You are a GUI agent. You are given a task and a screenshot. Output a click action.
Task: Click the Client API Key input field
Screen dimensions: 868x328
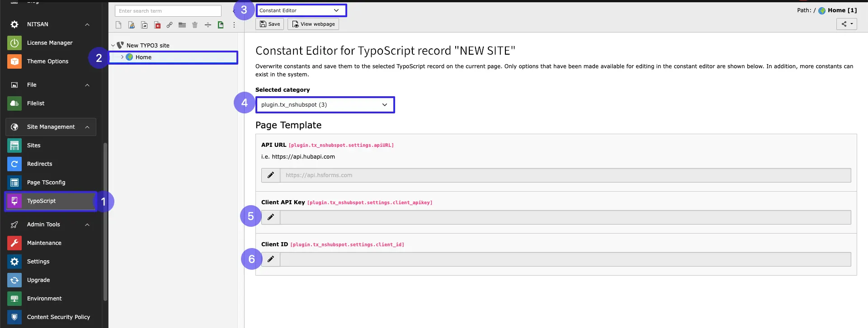(565, 217)
